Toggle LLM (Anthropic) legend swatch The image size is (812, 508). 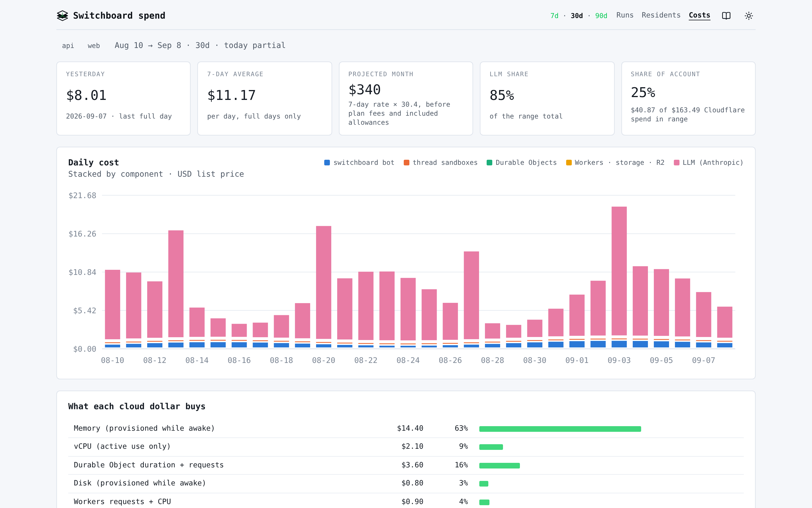676,163
